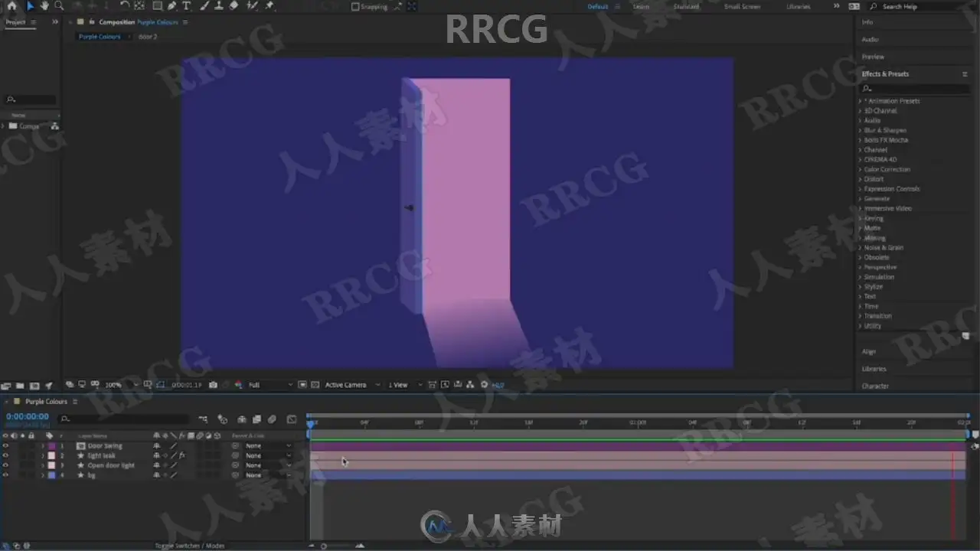Click the Frame Blending enable icon in the timeline
980x551 pixels.
(257, 419)
